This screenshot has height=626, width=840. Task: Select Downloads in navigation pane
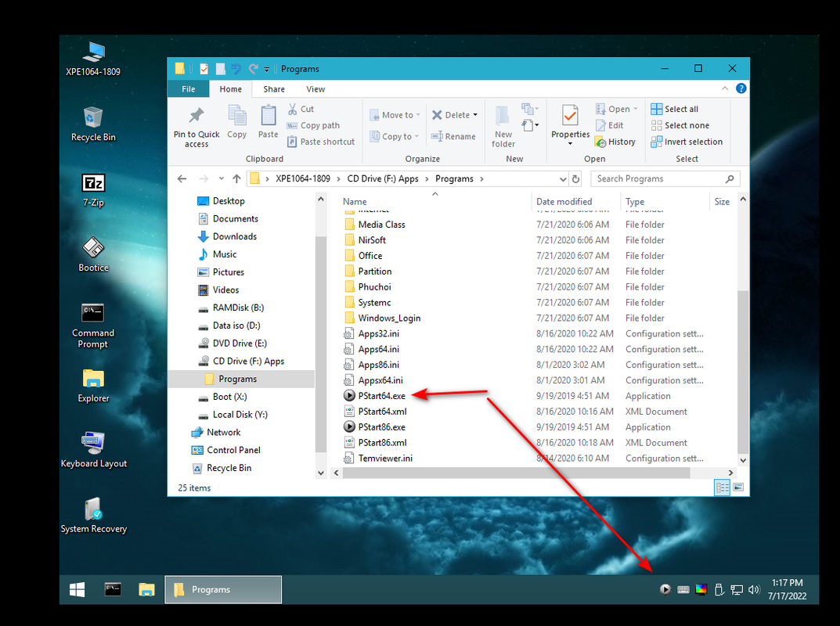tap(227, 236)
